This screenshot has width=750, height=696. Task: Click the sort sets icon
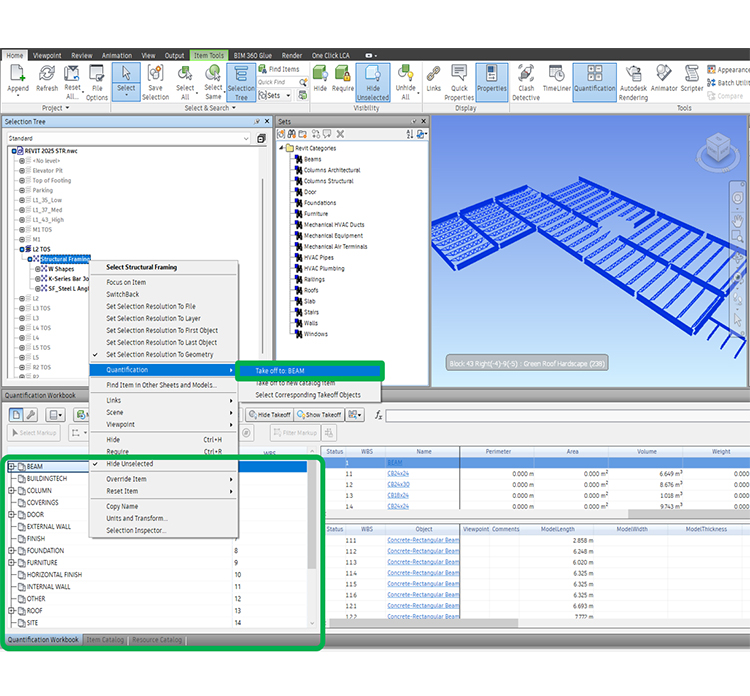[409, 134]
